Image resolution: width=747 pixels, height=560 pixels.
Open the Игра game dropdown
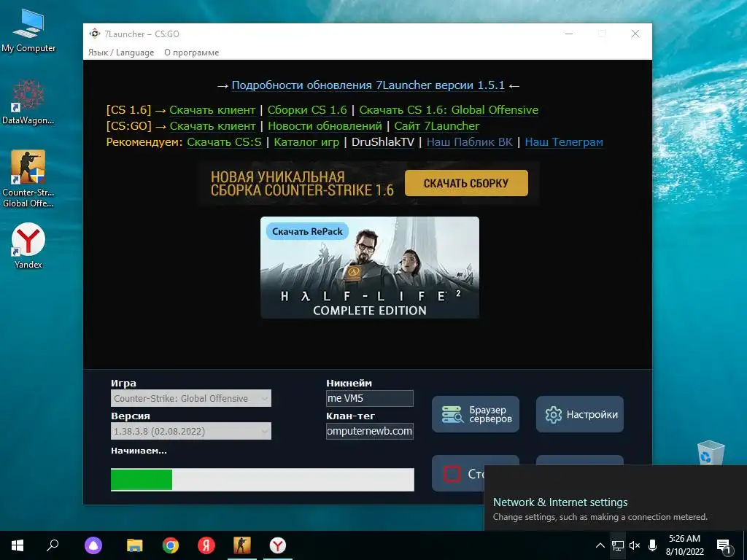[x=191, y=398]
